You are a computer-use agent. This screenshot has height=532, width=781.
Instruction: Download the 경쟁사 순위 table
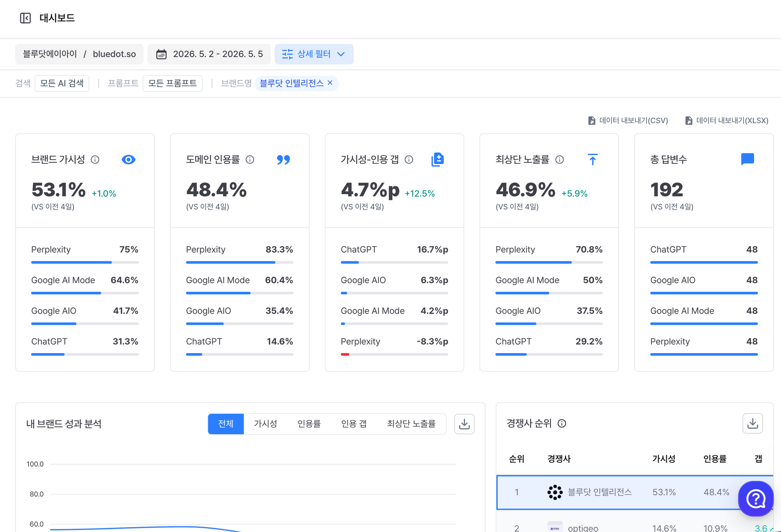coord(752,423)
